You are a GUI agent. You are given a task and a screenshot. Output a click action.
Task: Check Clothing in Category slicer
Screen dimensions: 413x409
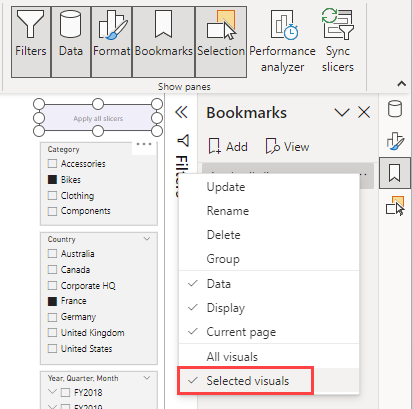coord(52,195)
